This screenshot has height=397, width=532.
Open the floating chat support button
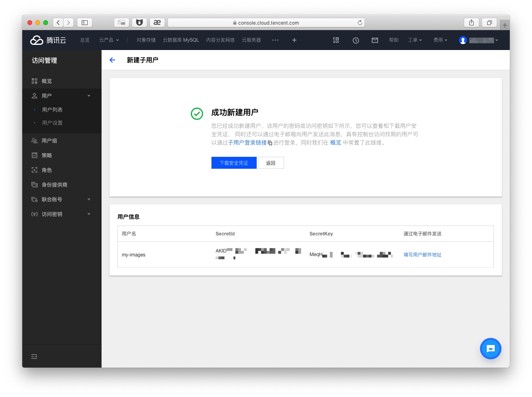[x=491, y=349]
